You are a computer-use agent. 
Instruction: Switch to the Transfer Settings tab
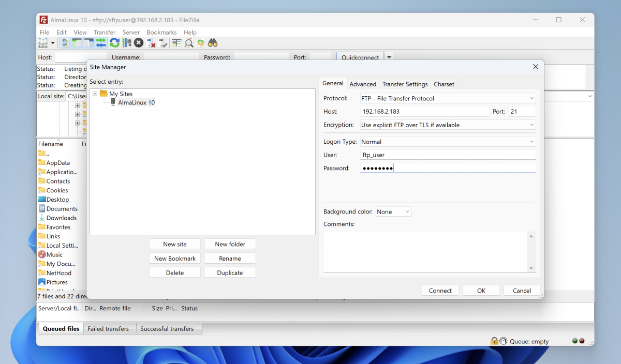click(405, 84)
